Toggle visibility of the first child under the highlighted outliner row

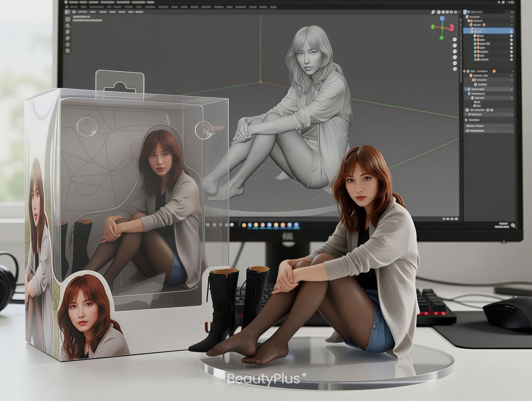click(511, 36)
